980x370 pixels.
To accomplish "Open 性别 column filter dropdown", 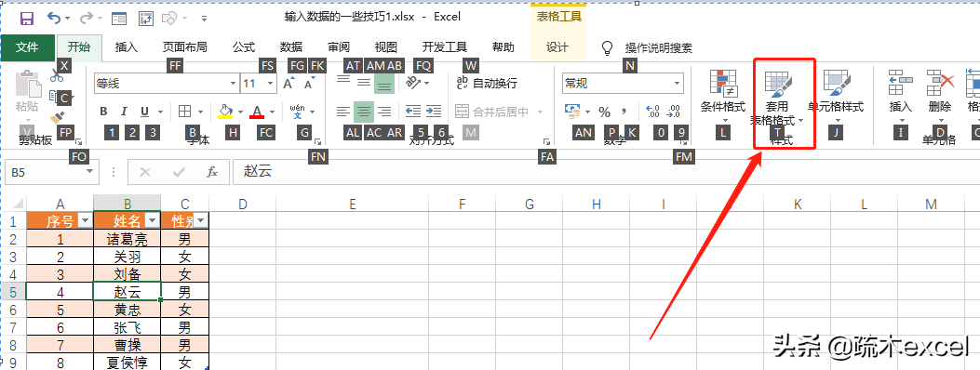I will [200, 221].
